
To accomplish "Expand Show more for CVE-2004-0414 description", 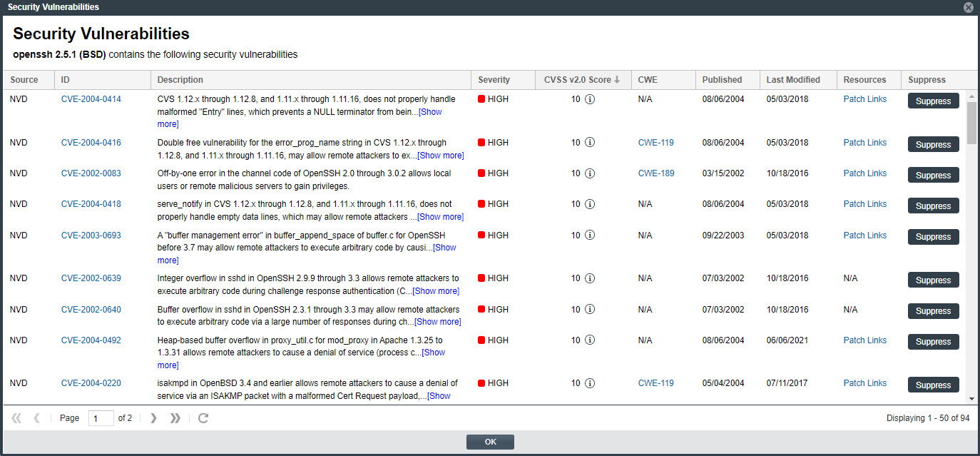I will [430, 112].
